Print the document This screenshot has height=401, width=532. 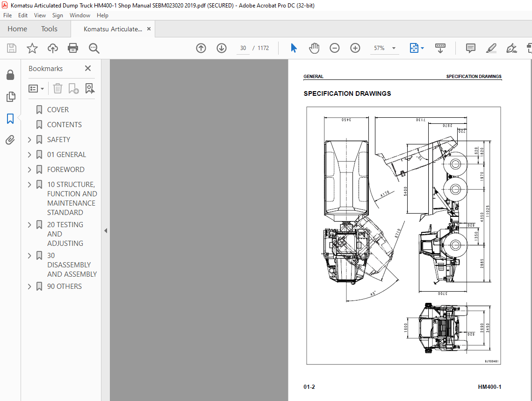[73, 48]
